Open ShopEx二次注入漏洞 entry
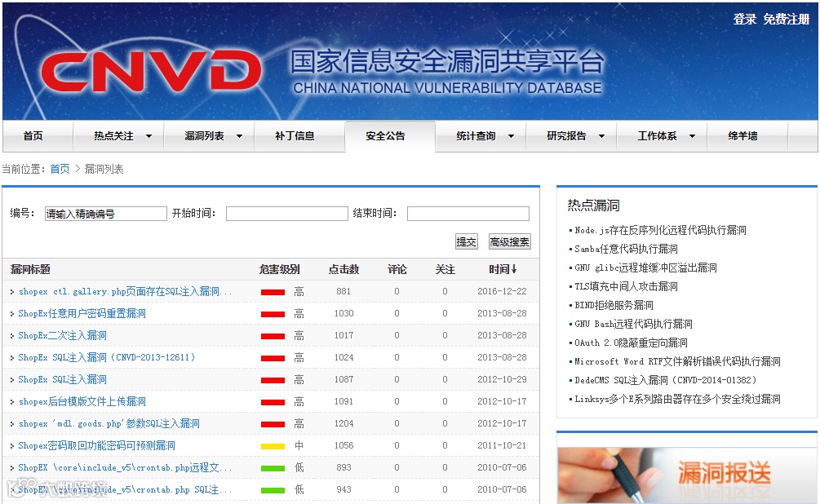 (x=62, y=335)
